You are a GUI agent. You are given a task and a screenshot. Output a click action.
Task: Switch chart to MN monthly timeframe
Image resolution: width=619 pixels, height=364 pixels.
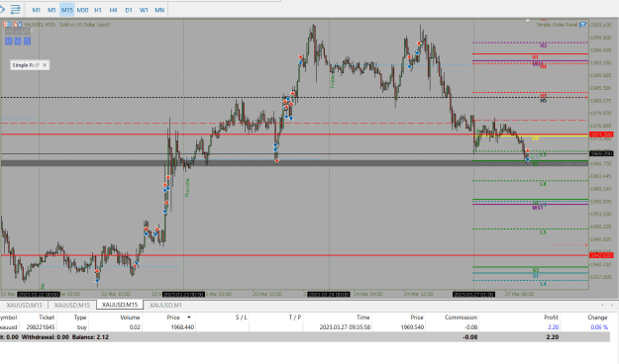pos(159,10)
